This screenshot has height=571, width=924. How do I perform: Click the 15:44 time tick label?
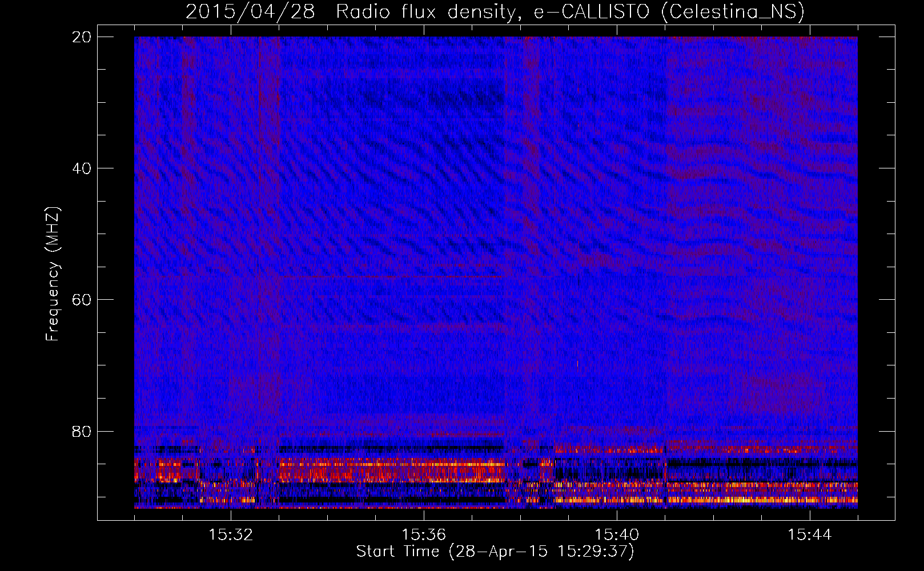pos(810,534)
